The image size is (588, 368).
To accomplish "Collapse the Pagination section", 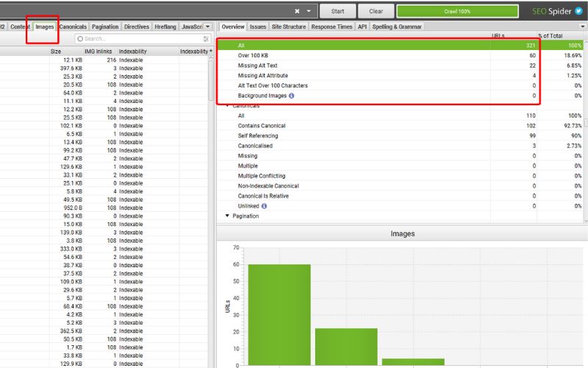I will (x=227, y=216).
